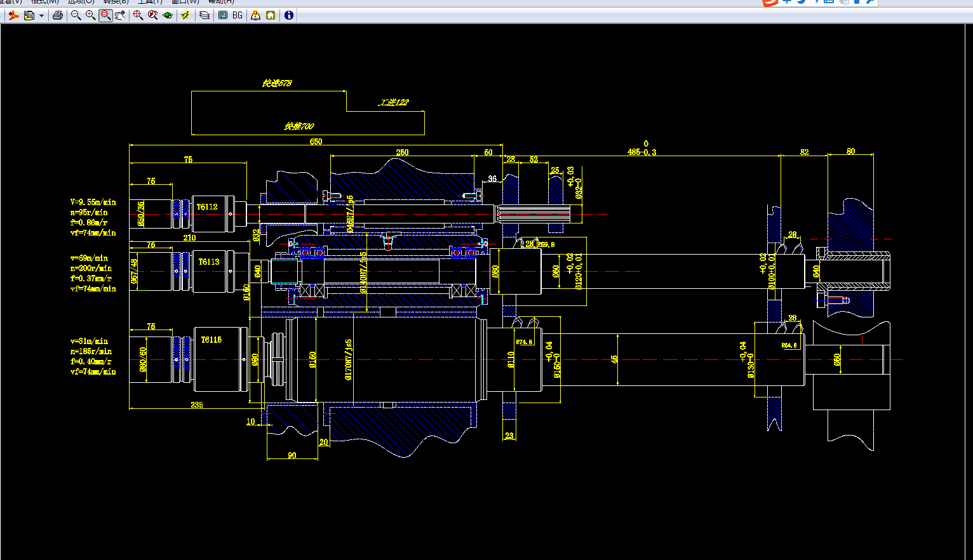Click the green orbit view icon

tap(168, 15)
